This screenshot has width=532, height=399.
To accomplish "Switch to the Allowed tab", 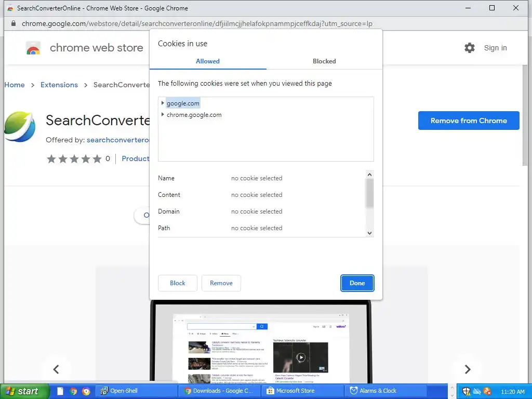I will (x=208, y=61).
